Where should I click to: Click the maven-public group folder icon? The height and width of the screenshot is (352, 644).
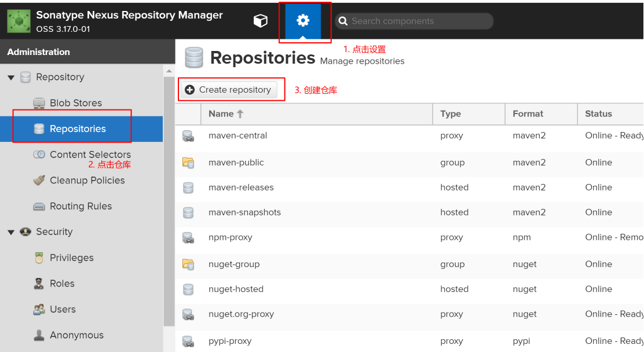click(188, 163)
